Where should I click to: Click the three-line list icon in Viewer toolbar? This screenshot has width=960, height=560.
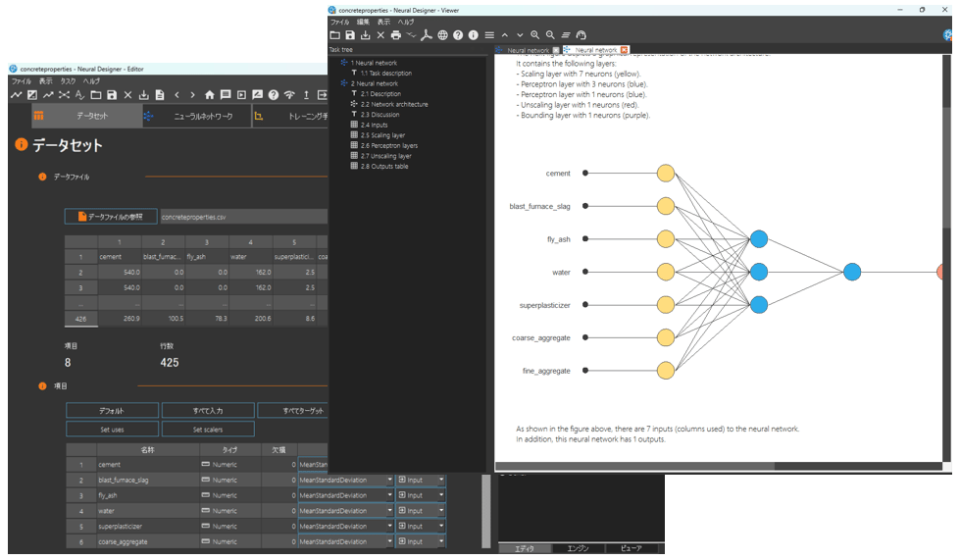(489, 35)
